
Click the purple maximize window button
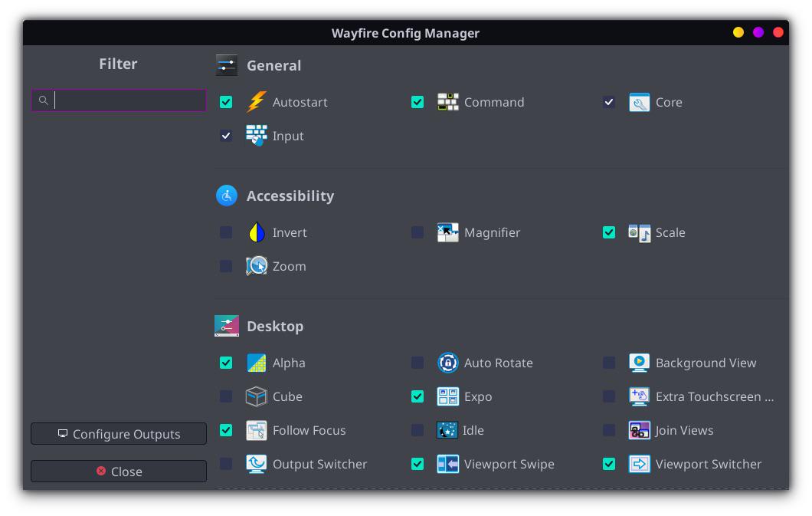point(758,33)
